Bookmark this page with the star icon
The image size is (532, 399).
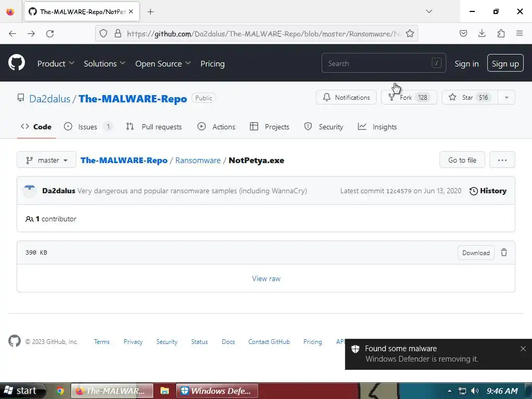410,34
